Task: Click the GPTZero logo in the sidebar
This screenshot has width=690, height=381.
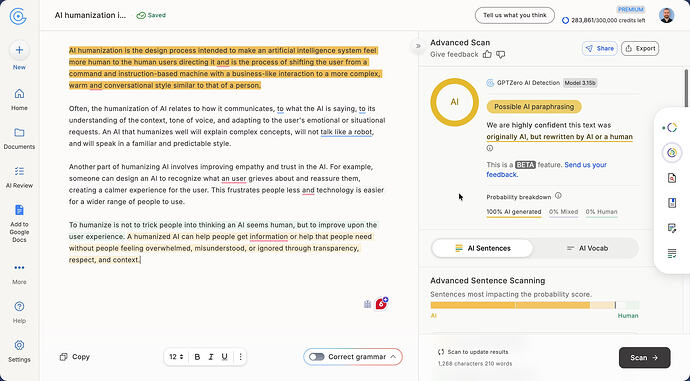Action: (18, 16)
